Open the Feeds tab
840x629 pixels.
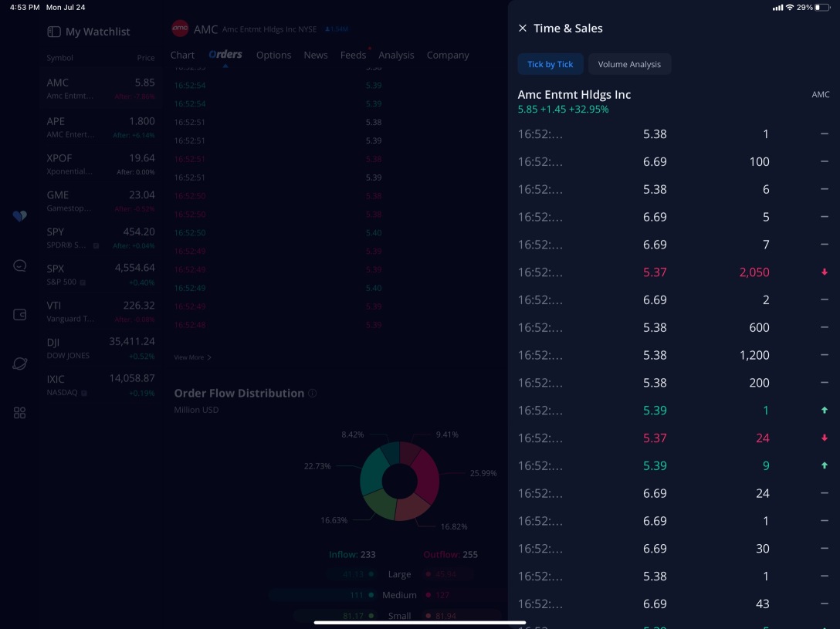353,56
